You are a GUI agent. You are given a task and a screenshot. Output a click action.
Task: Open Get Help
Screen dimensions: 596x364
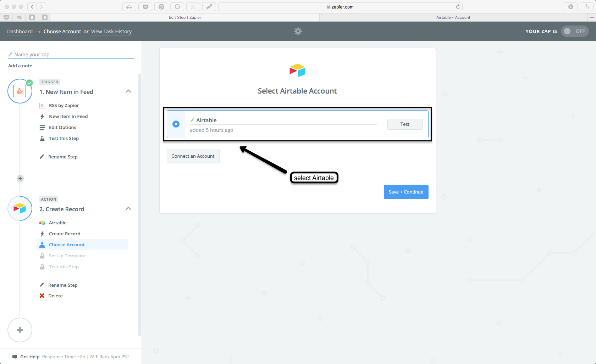click(30, 357)
